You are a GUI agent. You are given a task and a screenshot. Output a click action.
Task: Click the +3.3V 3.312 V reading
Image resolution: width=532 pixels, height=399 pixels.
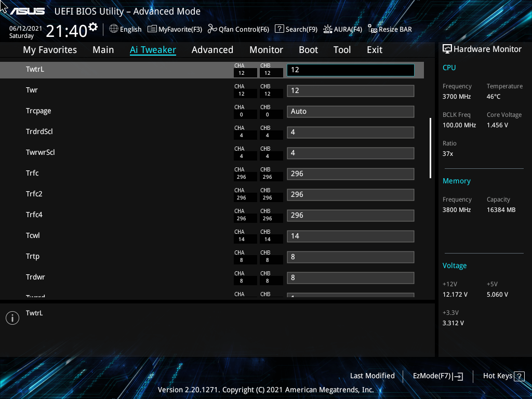[x=453, y=323]
